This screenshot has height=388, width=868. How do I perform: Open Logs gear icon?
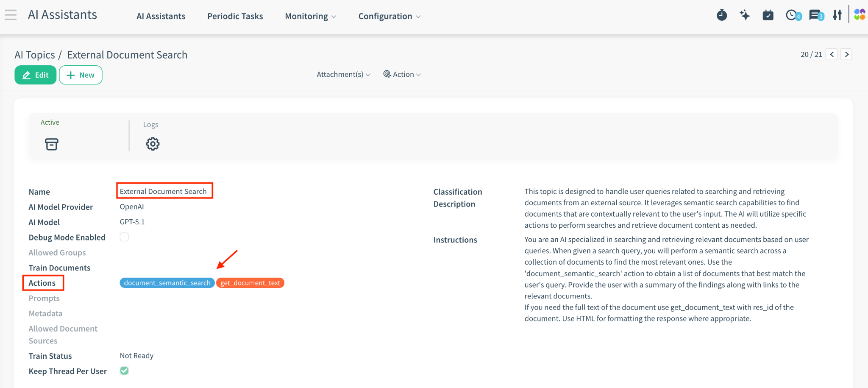tap(153, 144)
